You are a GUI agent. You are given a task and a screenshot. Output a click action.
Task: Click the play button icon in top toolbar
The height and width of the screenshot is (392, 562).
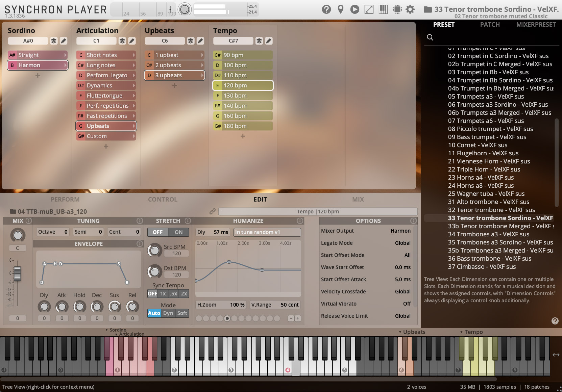click(x=355, y=9)
